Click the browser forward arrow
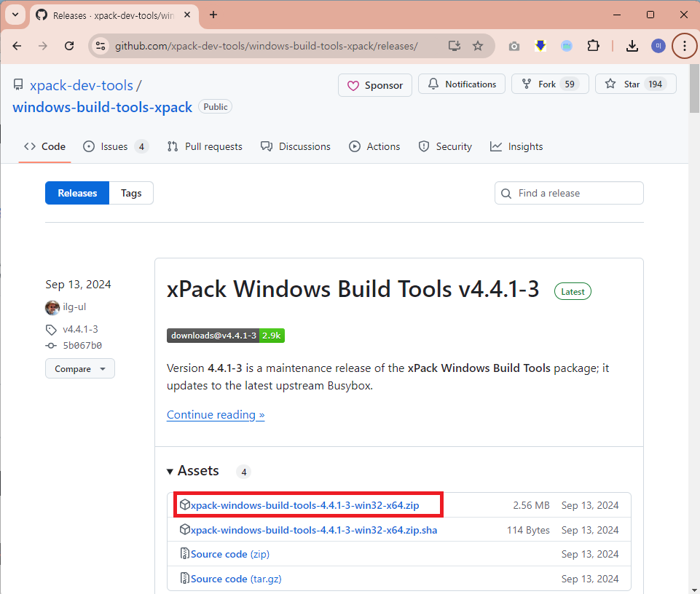Image resolution: width=700 pixels, height=594 pixels. [x=43, y=46]
